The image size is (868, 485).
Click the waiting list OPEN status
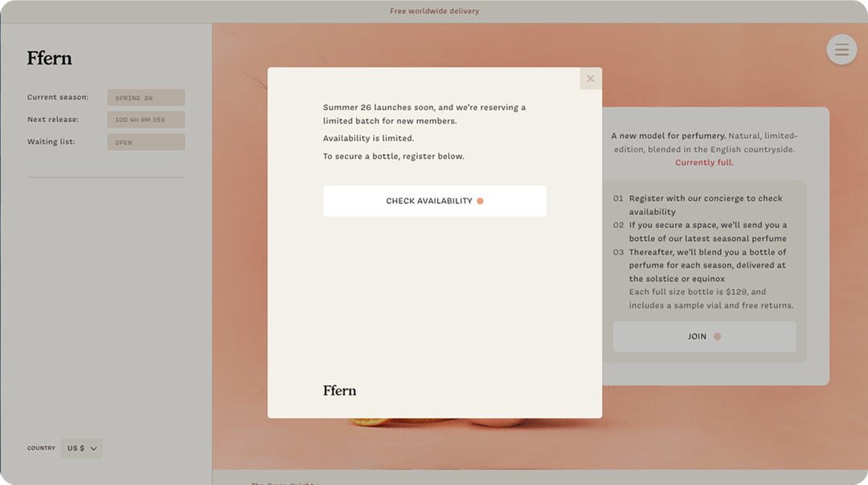146,142
